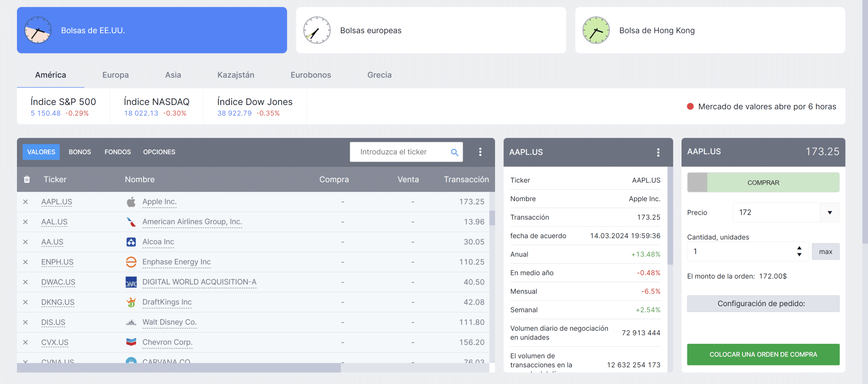Expand Configuración de pedido section
Screen dimensions: 868x384
[763, 304]
